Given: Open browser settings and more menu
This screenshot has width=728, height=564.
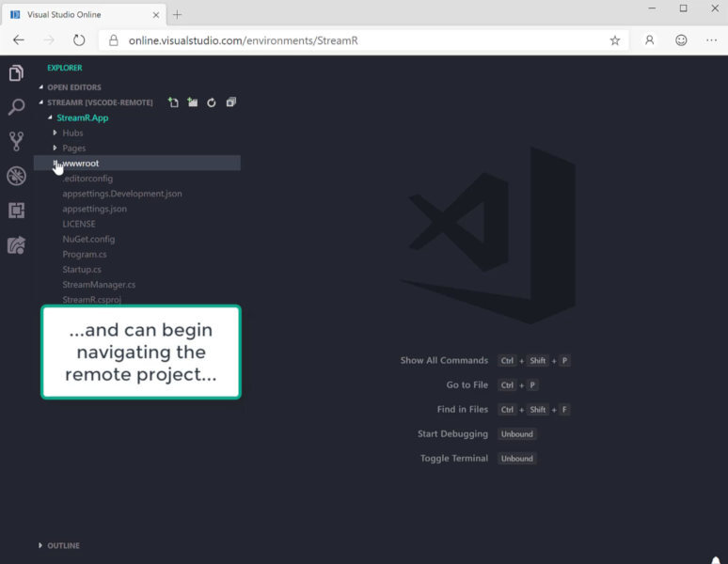Looking at the screenshot, I should tap(711, 40).
